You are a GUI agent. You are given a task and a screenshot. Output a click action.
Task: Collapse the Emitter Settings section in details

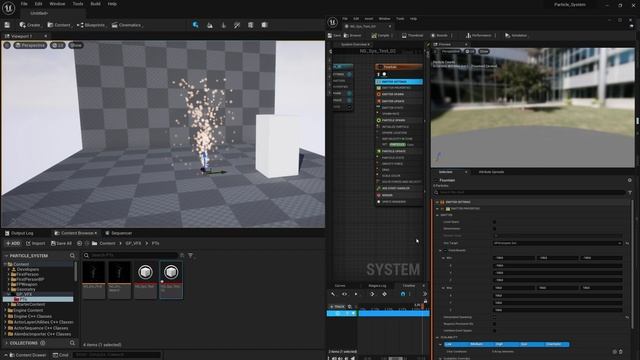[437, 202]
